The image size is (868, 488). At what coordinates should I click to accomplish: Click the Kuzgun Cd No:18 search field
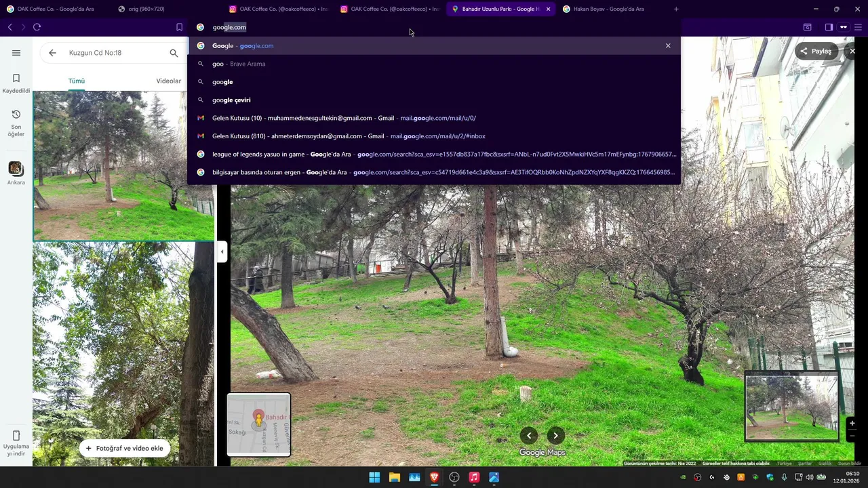113,53
